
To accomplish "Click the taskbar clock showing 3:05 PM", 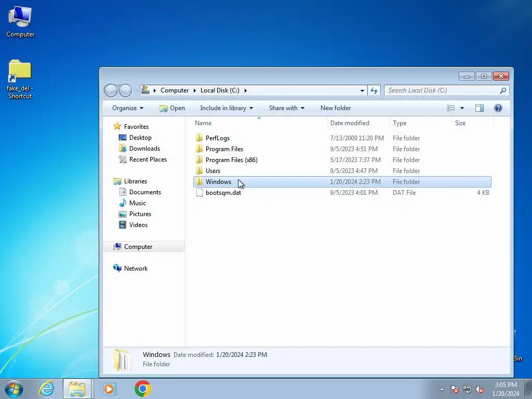I will point(506,389).
